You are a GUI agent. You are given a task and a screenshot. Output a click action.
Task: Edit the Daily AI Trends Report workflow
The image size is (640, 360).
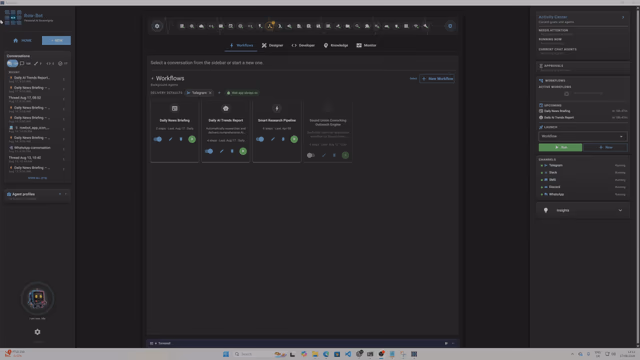tap(222, 151)
